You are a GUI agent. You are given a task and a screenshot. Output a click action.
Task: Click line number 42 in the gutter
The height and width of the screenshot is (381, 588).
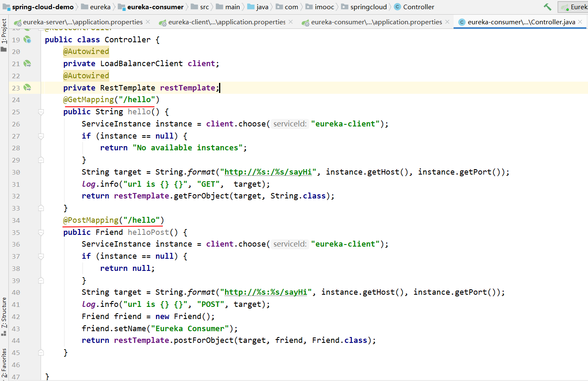(x=16, y=317)
